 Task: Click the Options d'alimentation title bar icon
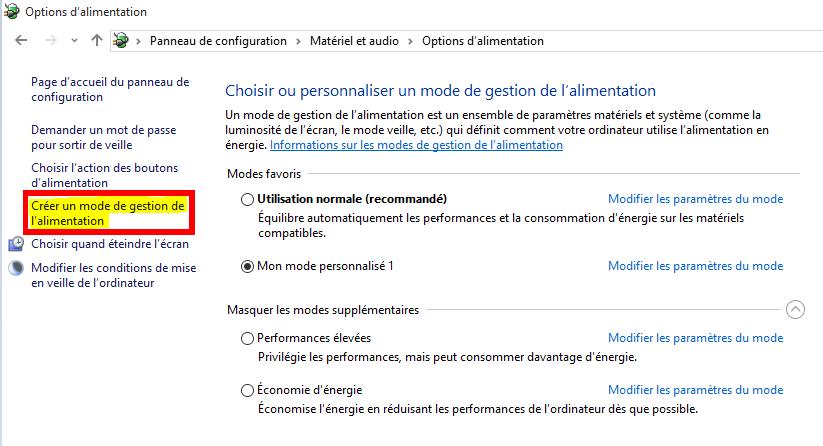point(12,11)
